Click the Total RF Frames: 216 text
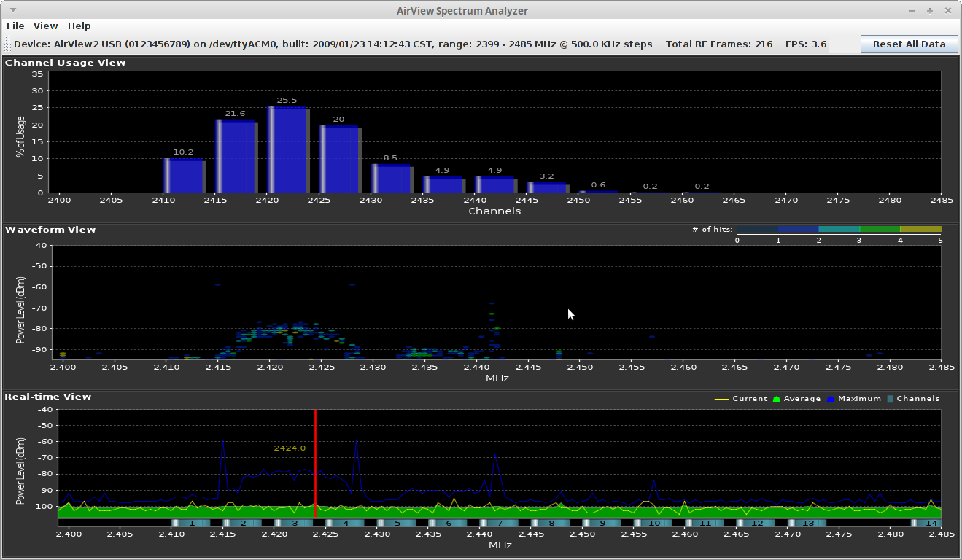 point(719,44)
